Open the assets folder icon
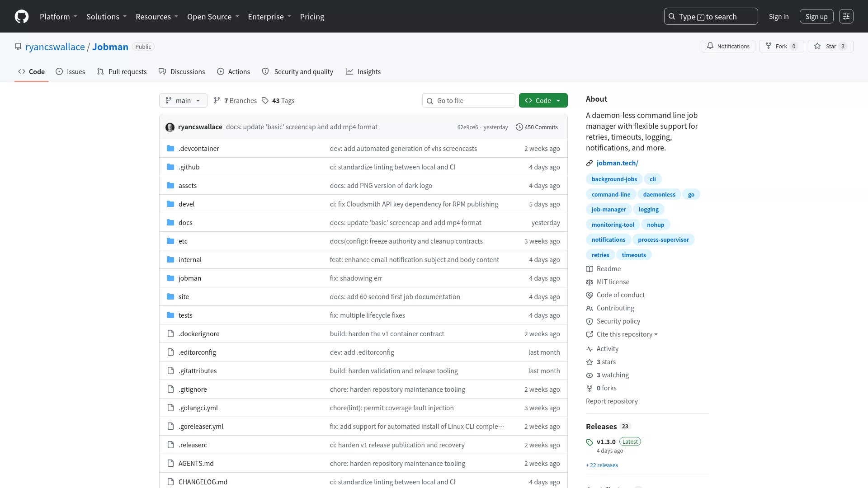 click(170, 186)
